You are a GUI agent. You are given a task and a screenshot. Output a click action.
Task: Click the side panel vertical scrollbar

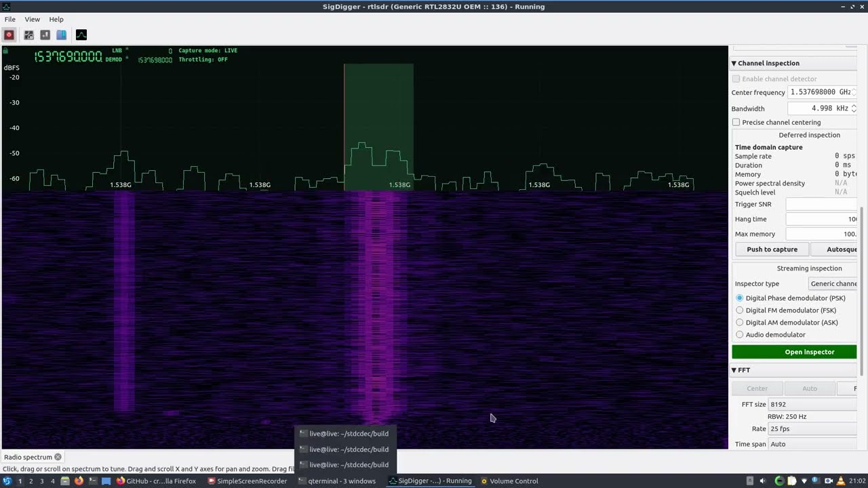(861, 290)
